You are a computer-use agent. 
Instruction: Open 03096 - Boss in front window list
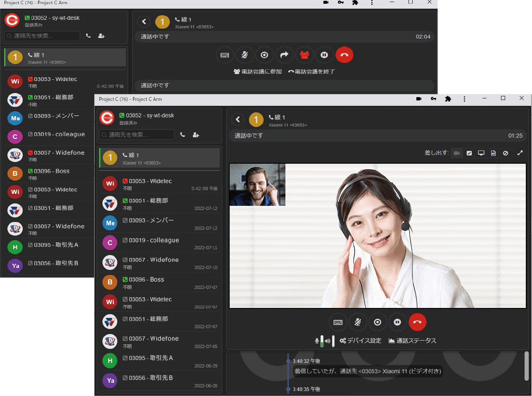[x=159, y=283]
